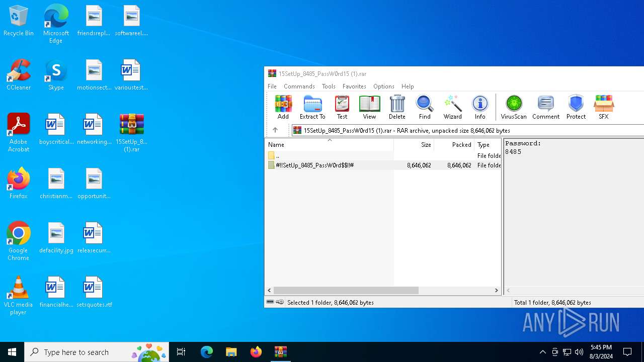Select Microsoft Edge desktop shortcut

coord(56,24)
